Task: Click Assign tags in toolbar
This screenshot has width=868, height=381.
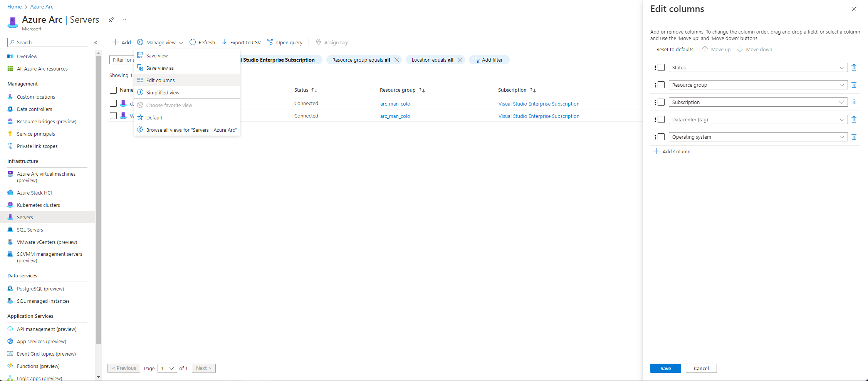Action: click(332, 42)
